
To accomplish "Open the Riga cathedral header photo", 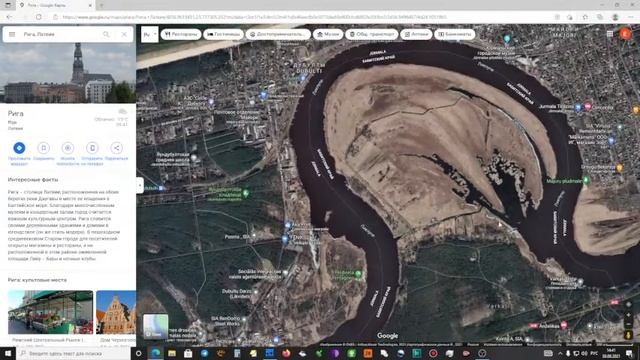I will pyautogui.click(x=68, y=73).
